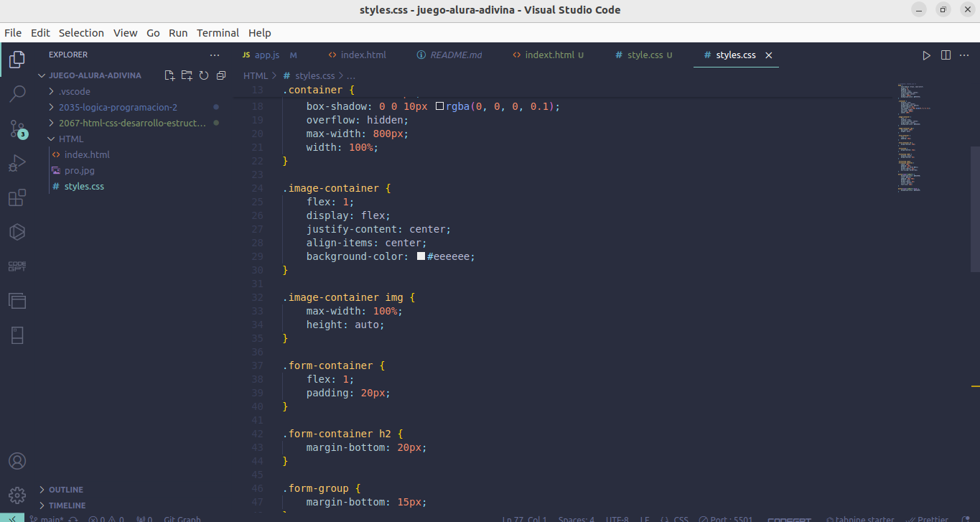The image size is (980, 522).
Task: Click New Folder icon in Explorer header
Action: pos(187,75)
